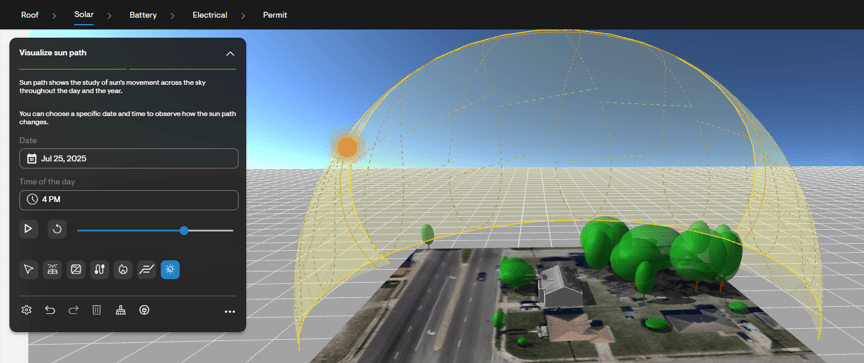Viewport: 864px width, 363px height.
Task: Select the arrow pointer tool
Action: tap(29, 269)
